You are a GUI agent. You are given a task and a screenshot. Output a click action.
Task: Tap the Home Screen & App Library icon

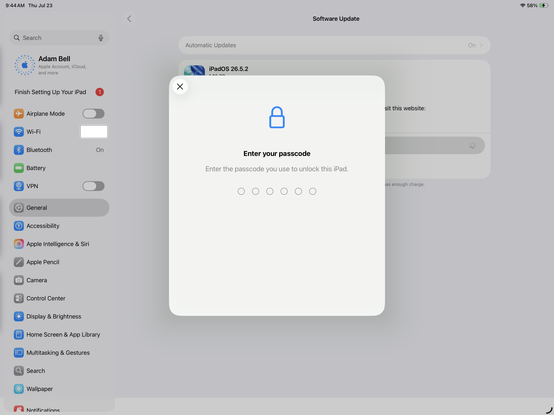click(19, 334)
